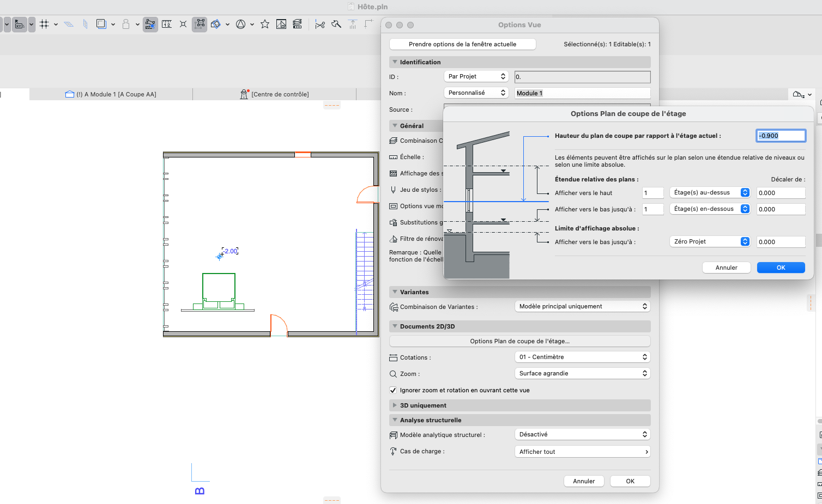
Task: Click offset field beside Zéro Projet
Action: pyautogui.click(x=781, y=242)
